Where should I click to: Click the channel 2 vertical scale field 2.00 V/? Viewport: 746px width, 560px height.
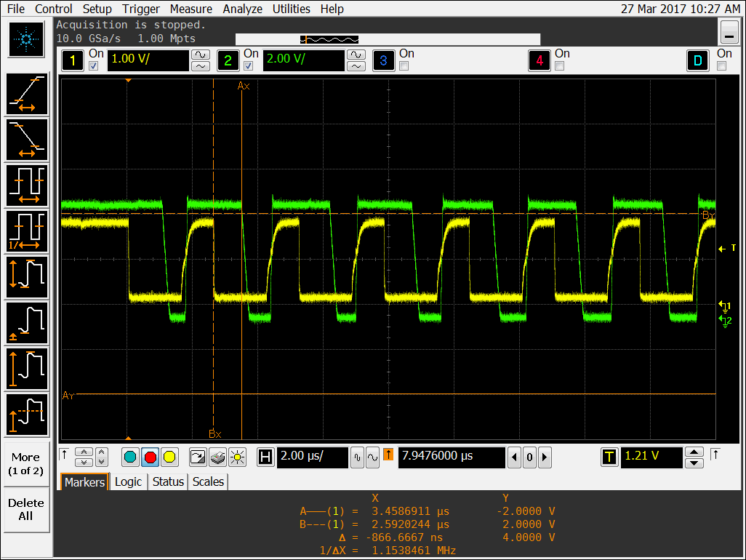tap(303, 60)
